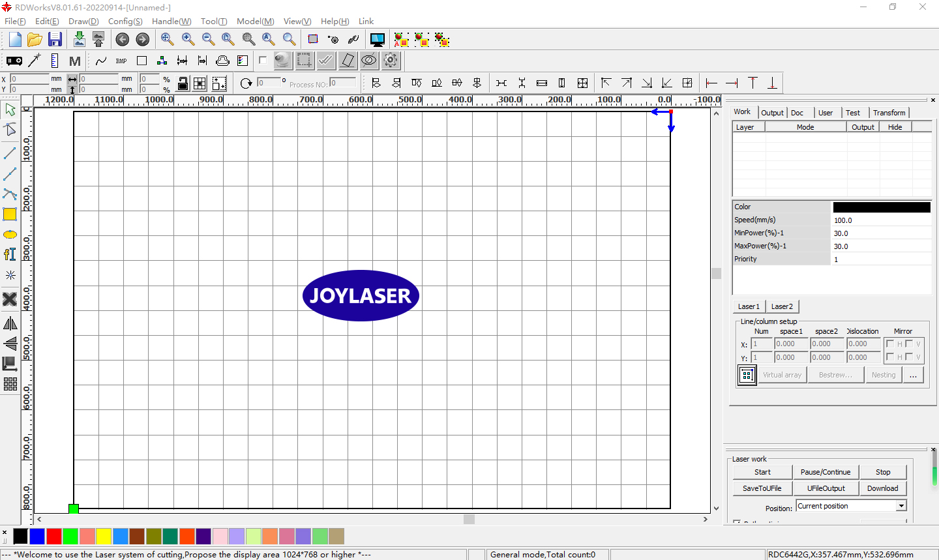Click the SaveToUFile button
The width and height of the screenshot is (939, 560).
(x=762, y=488)
